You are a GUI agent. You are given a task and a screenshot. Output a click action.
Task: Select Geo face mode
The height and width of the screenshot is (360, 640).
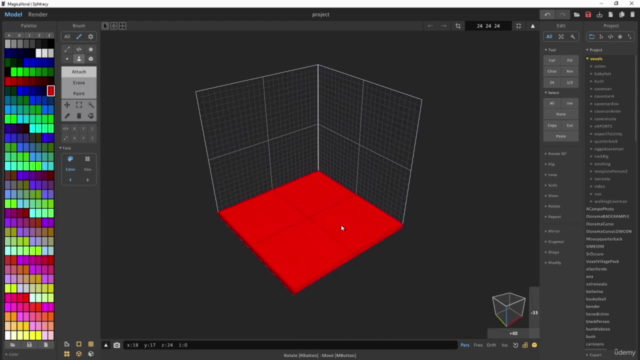coord(87,169)
